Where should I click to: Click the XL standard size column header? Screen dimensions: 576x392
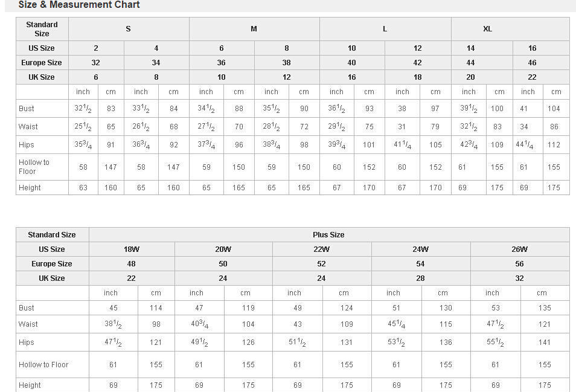pos(487,29)
